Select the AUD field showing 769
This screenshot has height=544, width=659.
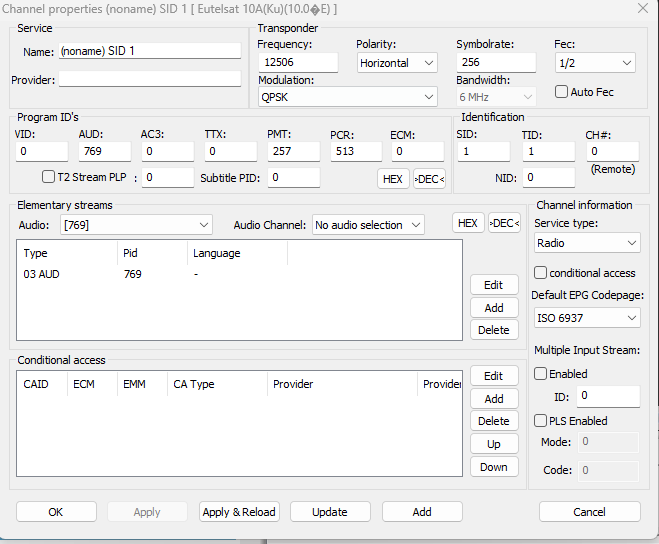coord(105,151)
